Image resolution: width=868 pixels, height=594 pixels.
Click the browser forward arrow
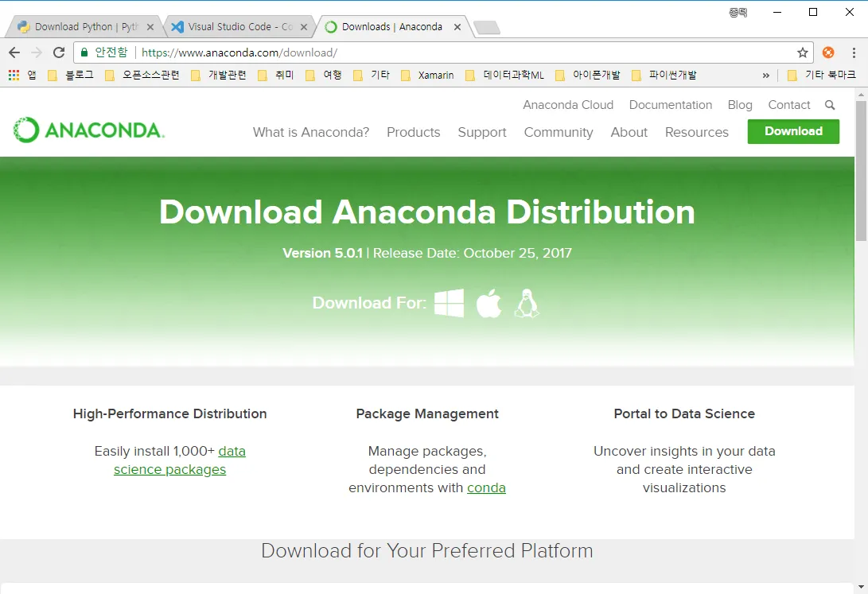(x=37, y=52)
